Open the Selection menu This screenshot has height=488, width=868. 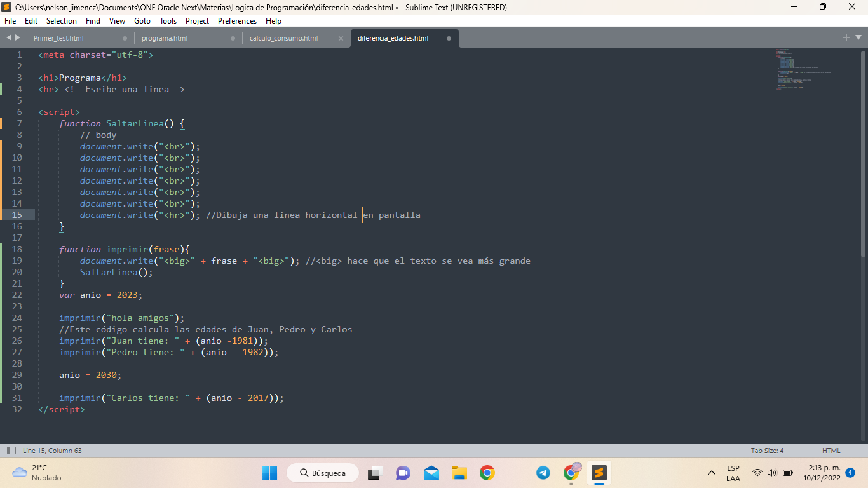(x=62, y=20)
